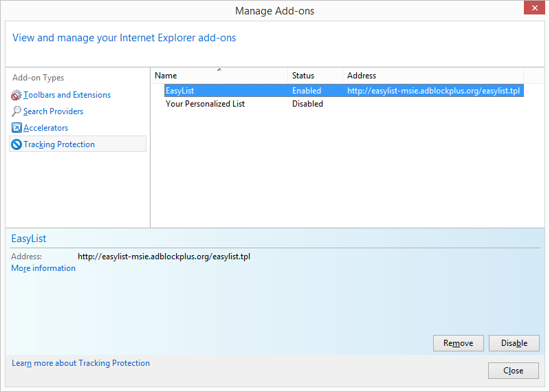Open the More information link
This screenshot has height=392, width=550.
pos(43,268)
